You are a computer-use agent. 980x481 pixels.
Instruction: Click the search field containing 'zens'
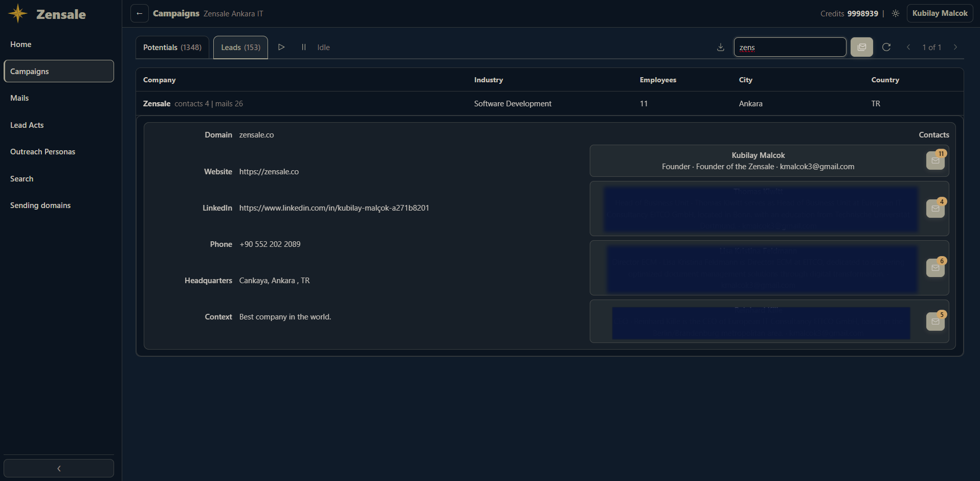coord(790,47)
